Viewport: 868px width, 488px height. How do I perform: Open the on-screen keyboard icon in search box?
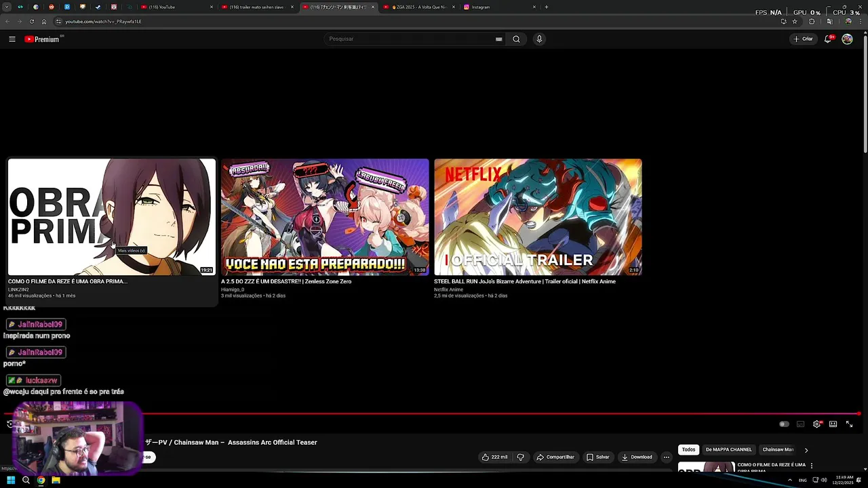(x=499, y=39)
